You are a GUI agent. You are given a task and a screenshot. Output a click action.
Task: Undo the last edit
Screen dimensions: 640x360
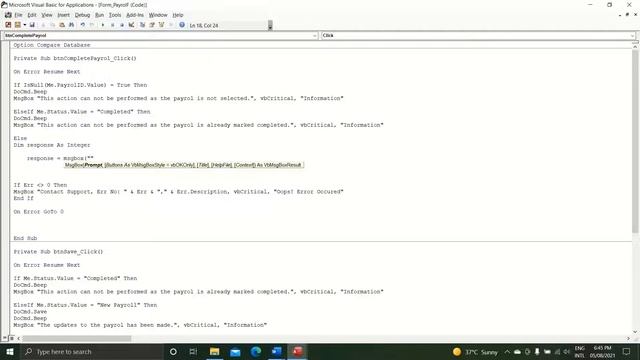click(82, 25)
